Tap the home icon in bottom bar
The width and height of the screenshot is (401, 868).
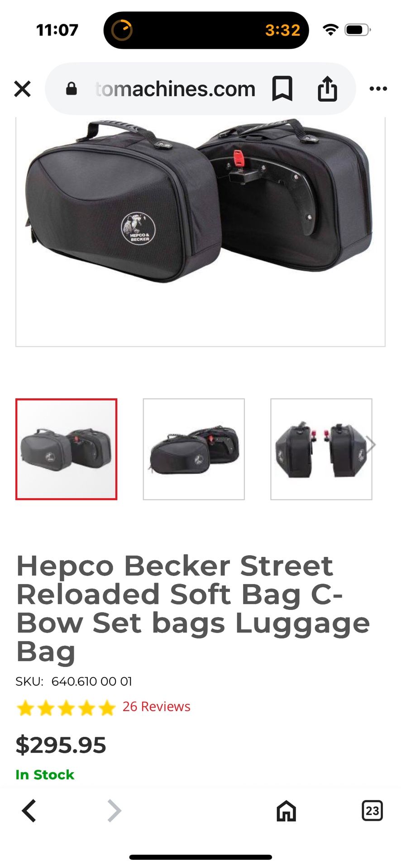click(286, 811)
